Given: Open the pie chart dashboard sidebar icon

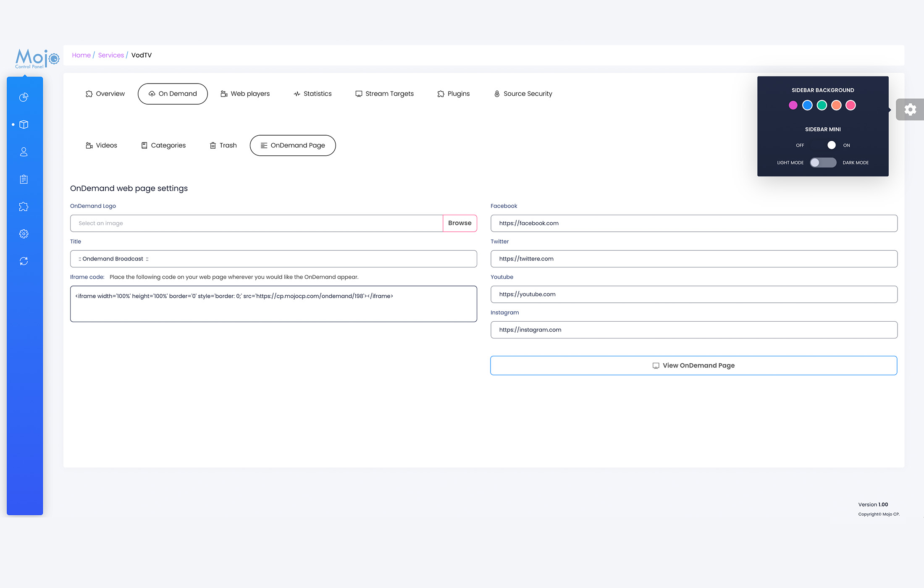Looking at the screenshot, I should tap(24, 97).
